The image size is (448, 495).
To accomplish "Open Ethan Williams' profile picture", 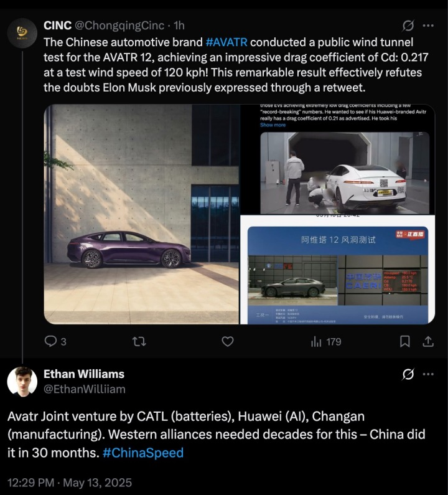I will pyautogui.click(x=22, y=382).
